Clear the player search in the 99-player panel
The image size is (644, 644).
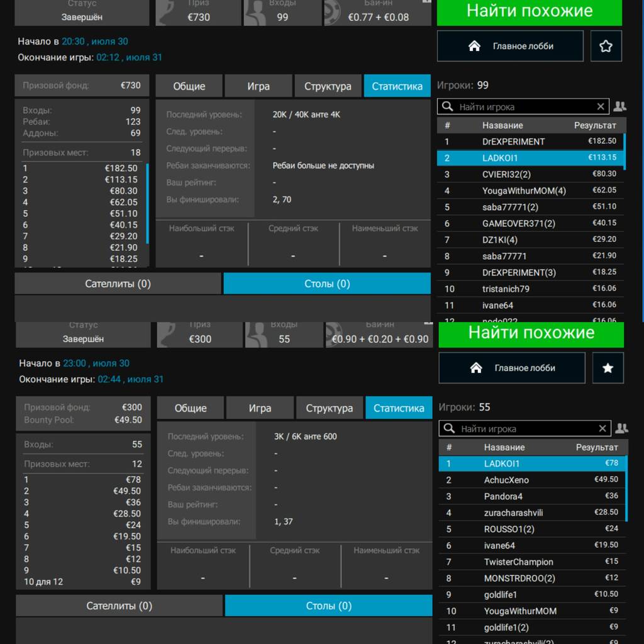(601, 107)
